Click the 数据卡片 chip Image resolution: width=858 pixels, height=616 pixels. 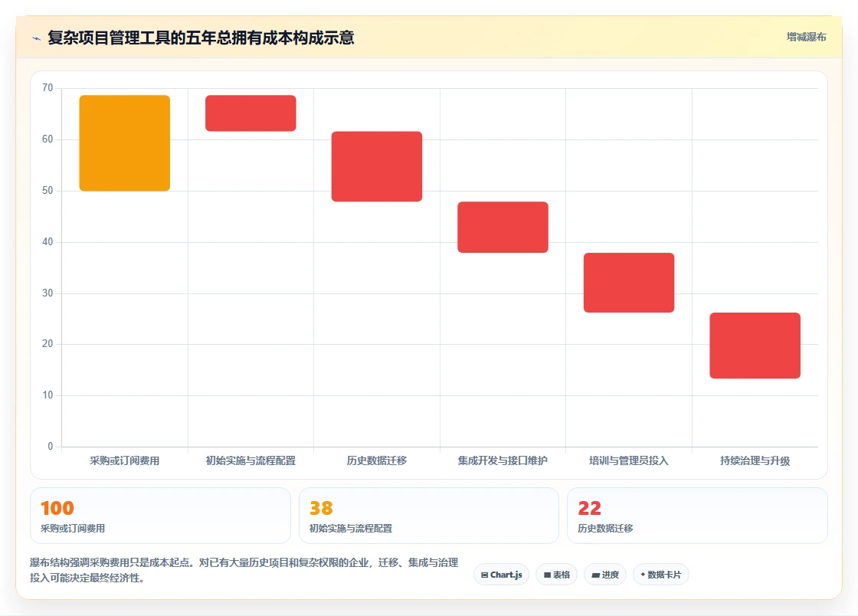coord(660,575)
